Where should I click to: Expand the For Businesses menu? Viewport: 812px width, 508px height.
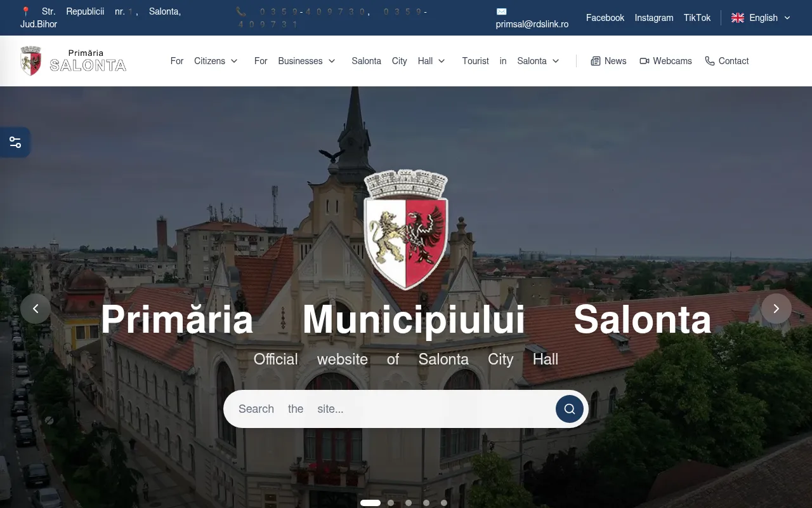(295, 61)
